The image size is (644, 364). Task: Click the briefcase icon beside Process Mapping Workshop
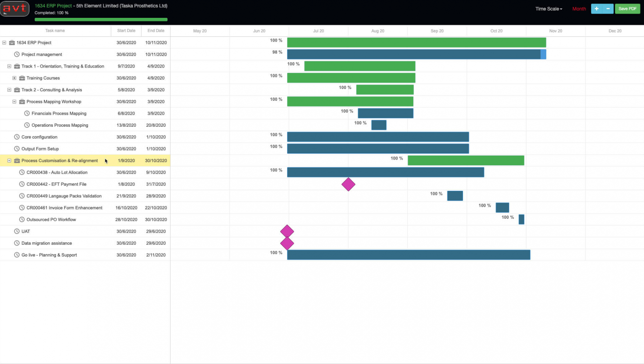tap(22, 101)
